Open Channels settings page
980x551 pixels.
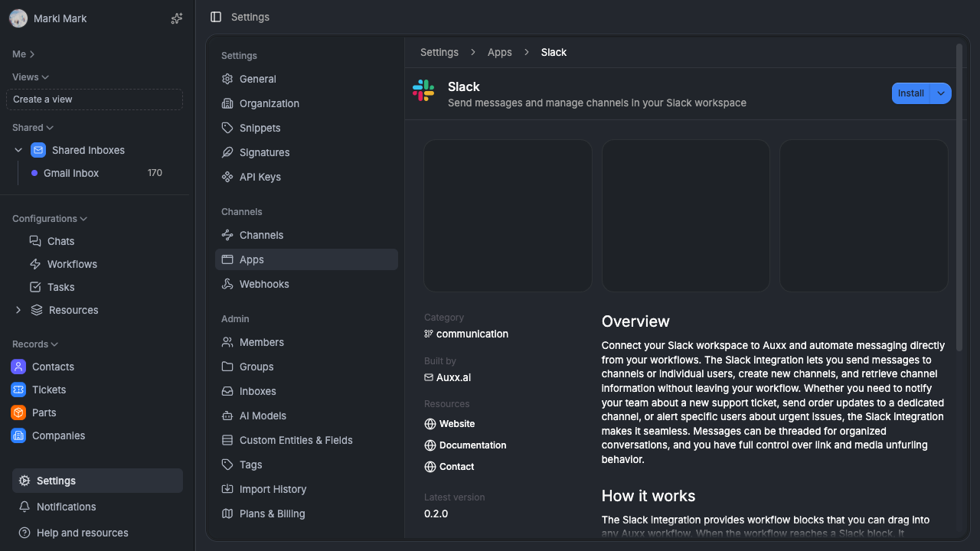point(306,235)
